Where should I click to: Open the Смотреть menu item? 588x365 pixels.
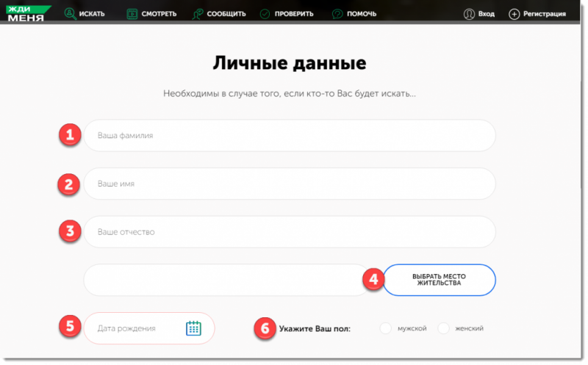click(159, 14)
